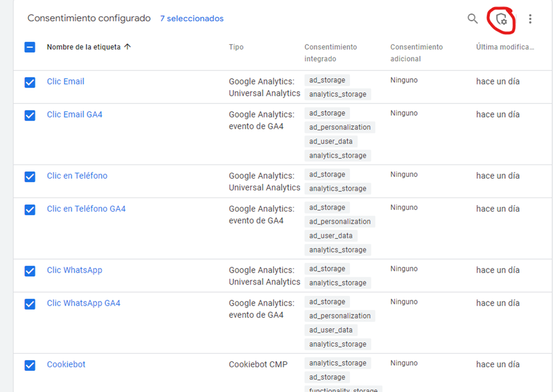Image resolution: width=553 pixels, height=392 pixels.
Task: Click Cookiebot CMP type text
Action: tap(258, 364)
